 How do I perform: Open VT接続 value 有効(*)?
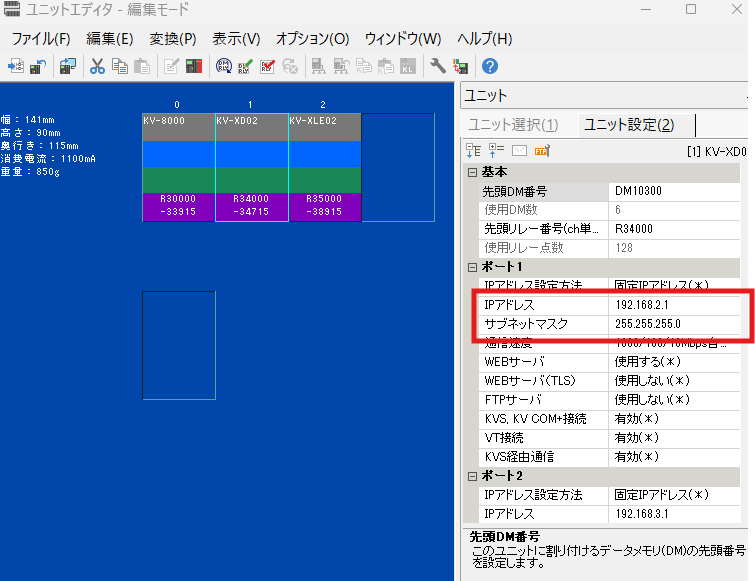pos(675,438)
